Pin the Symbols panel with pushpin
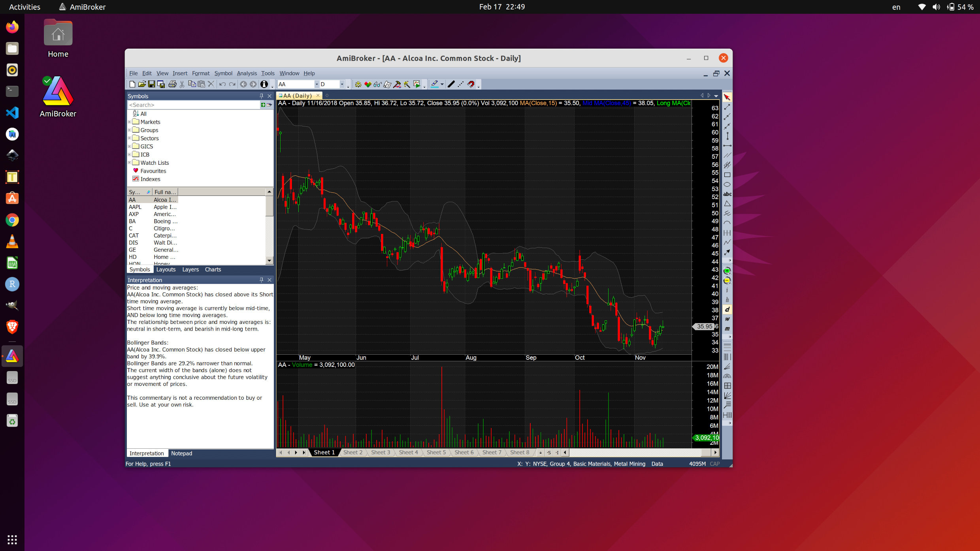Screen dimensions: 980x551 tap(261, 96)
